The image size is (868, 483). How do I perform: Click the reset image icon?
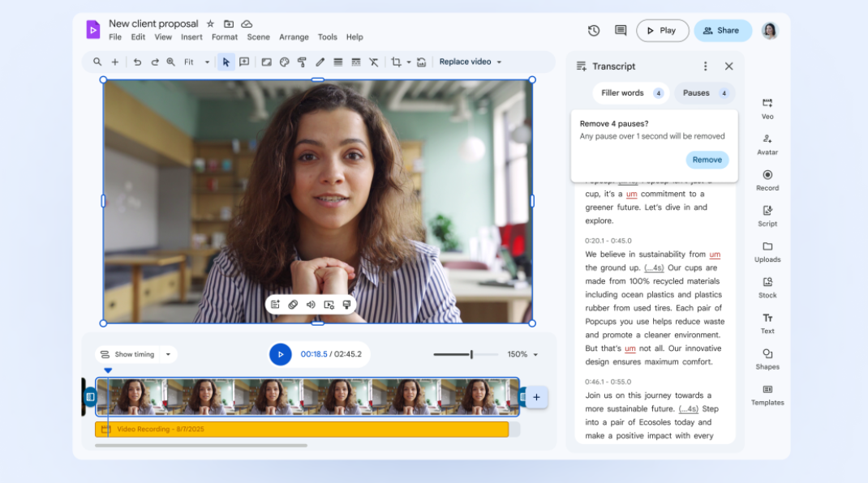[421, 62]
